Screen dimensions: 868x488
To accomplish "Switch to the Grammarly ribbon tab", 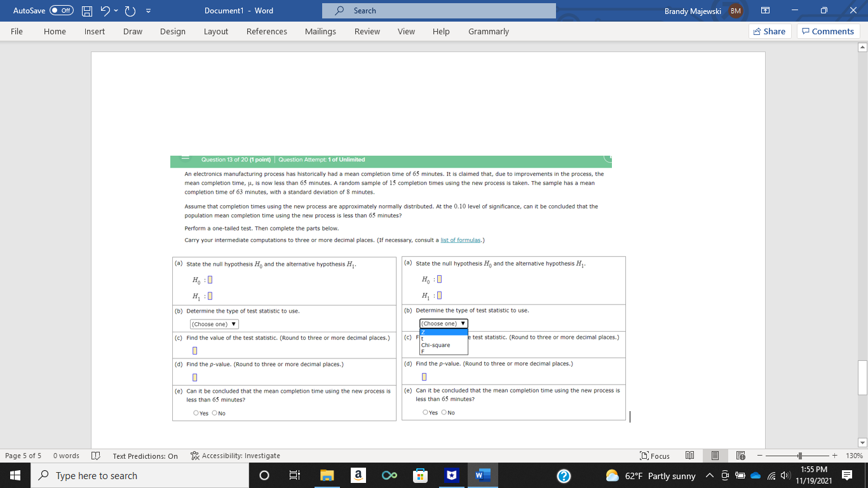I will point(488,31).
